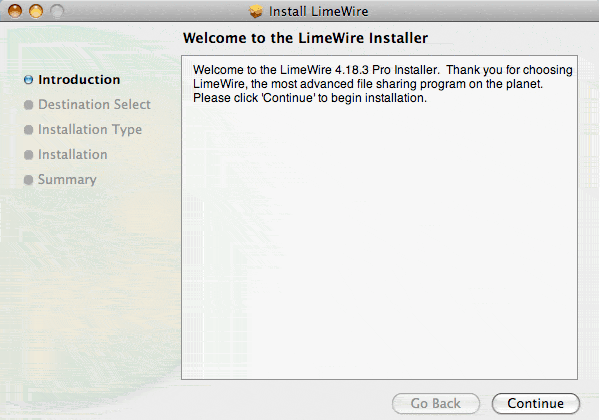600x420 pixels.
Task: Click the package icon in the title bar
Action: [255, 11]
